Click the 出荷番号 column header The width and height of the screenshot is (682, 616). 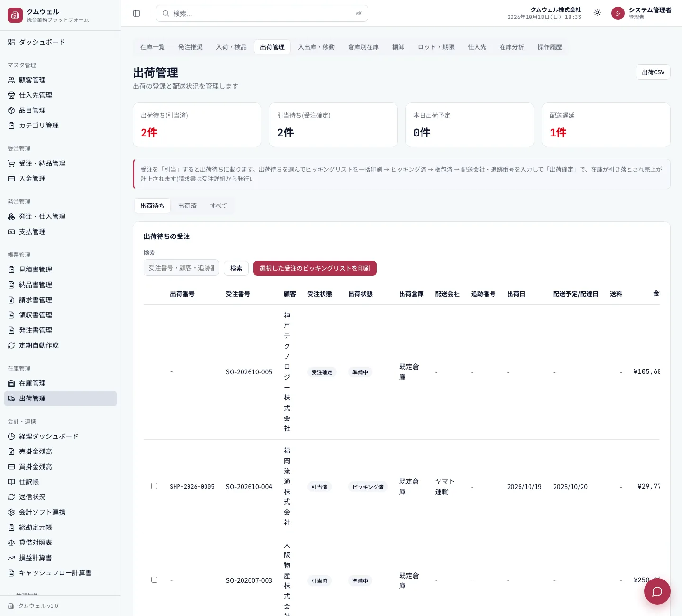(182, 294)
